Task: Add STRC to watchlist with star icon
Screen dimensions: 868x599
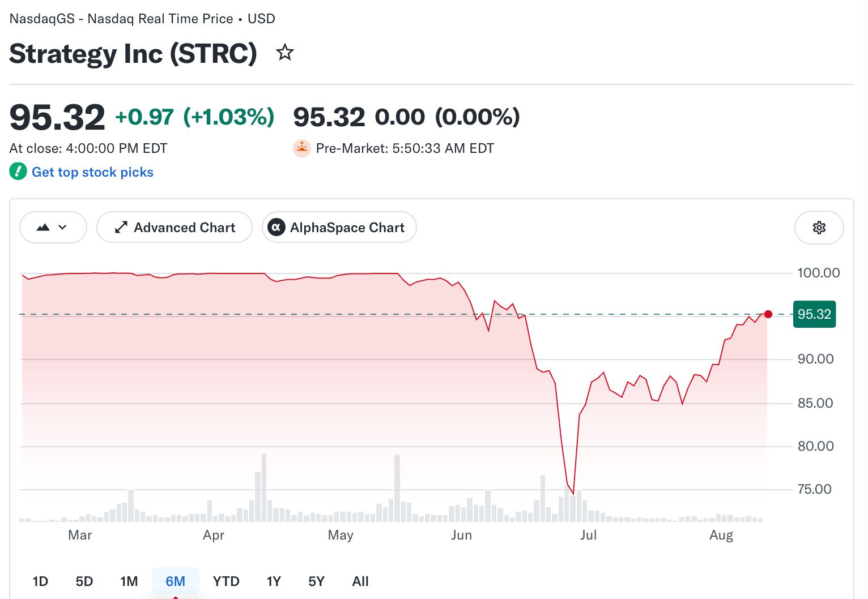Action: pyautogui.click(x=284, y=53)
